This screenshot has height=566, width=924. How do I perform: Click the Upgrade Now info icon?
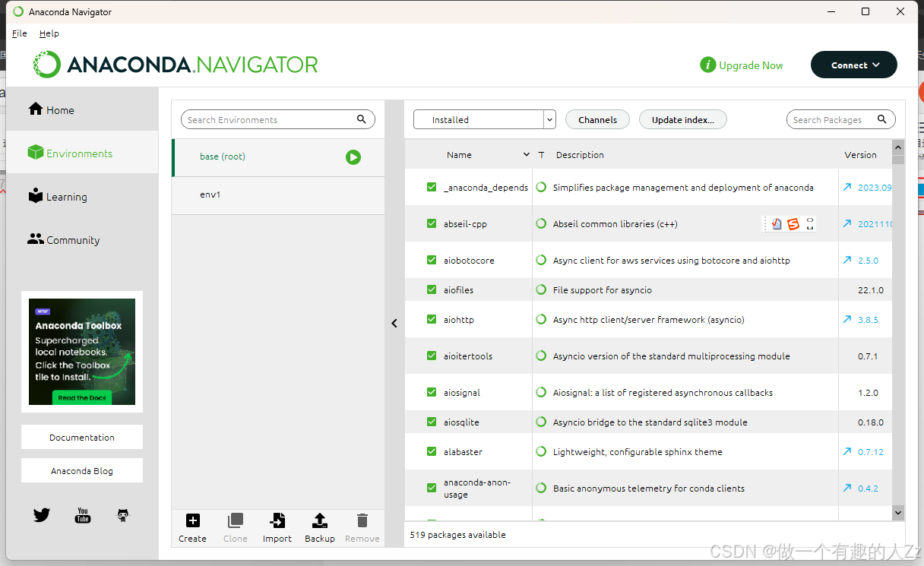pyautogui.click(x=708, y=65)
